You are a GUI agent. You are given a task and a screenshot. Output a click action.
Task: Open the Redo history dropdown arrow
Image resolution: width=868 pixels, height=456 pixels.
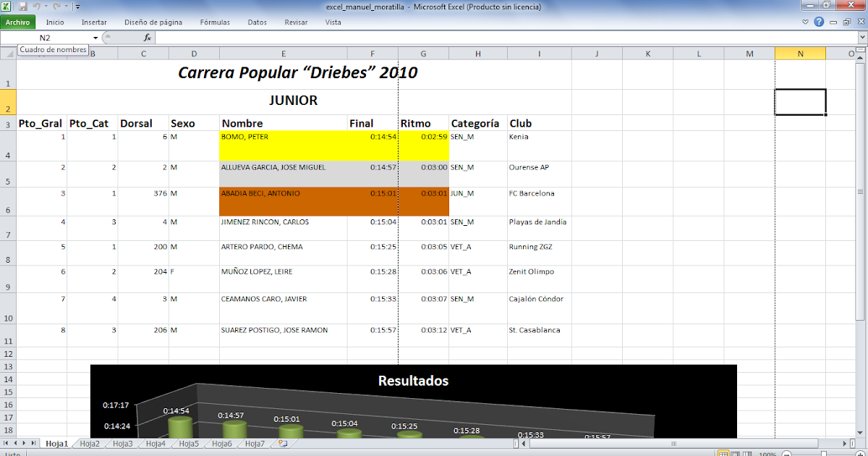pos(65,7)
